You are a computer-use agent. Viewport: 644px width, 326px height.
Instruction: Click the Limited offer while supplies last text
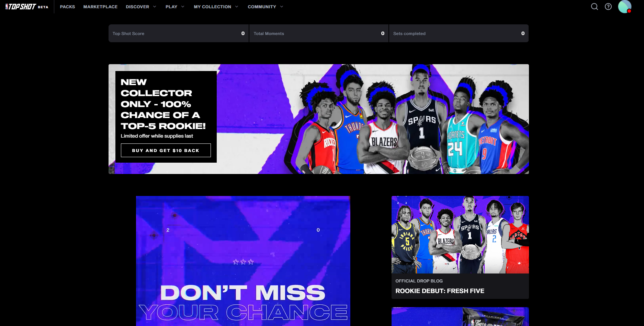[157, 136]
